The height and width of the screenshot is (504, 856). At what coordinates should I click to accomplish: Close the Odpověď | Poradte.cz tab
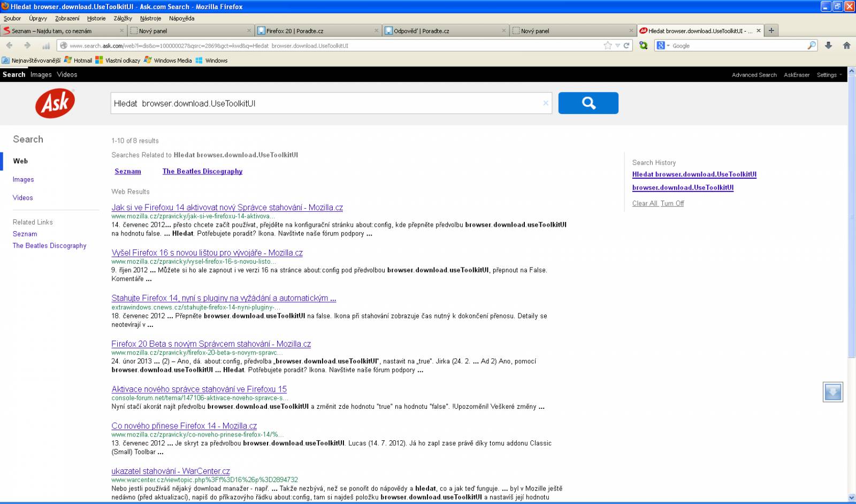point(504,31)
